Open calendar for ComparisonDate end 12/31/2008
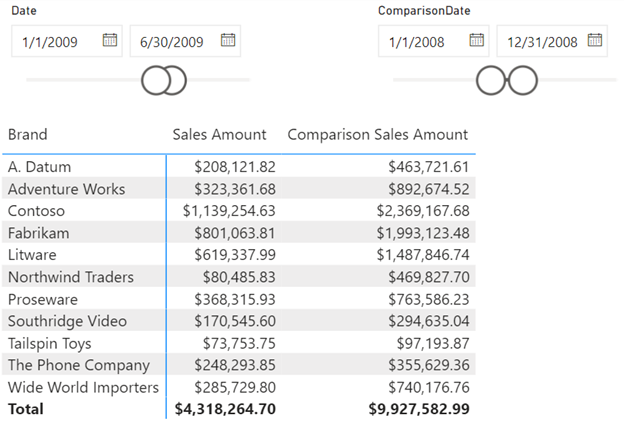Viewport: 624px width, 425px height. coord(595,40)
